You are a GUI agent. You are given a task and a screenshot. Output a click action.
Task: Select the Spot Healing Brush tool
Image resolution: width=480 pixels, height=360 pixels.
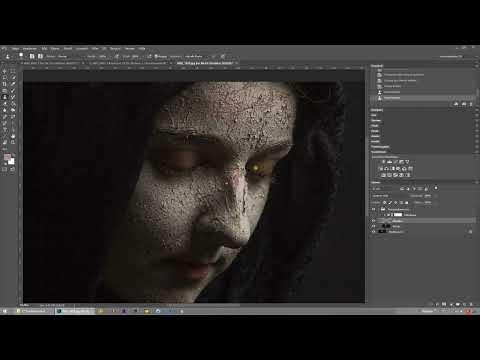[x=4, y=90]
